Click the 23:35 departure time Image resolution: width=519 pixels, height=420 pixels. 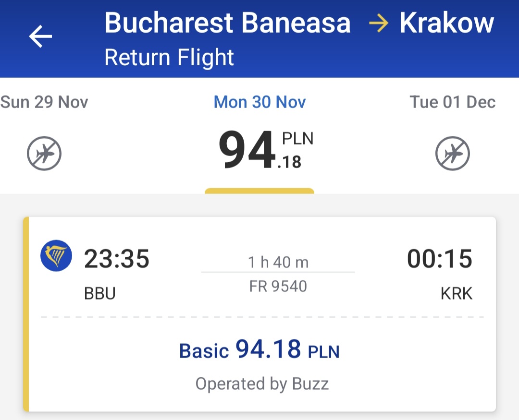[116, 259]
